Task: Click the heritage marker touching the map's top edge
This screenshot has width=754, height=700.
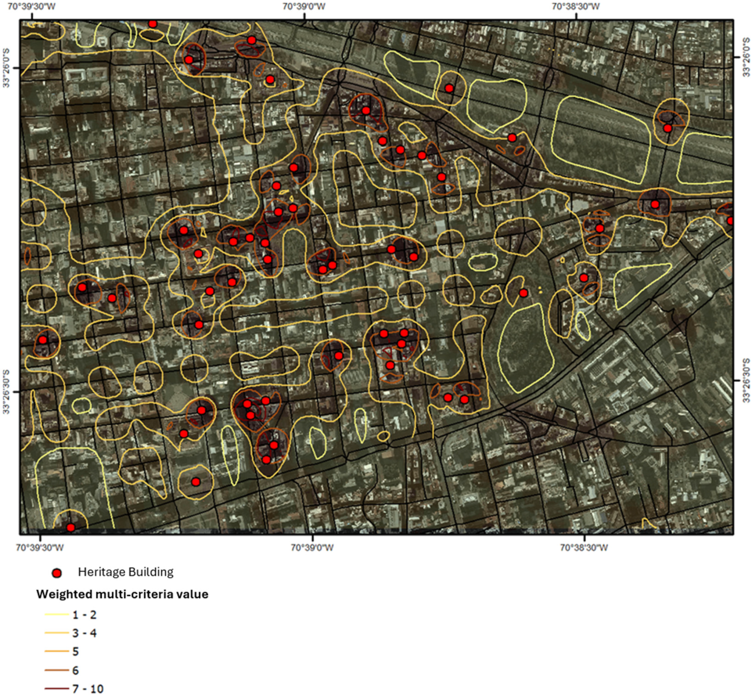Action: 153,24
